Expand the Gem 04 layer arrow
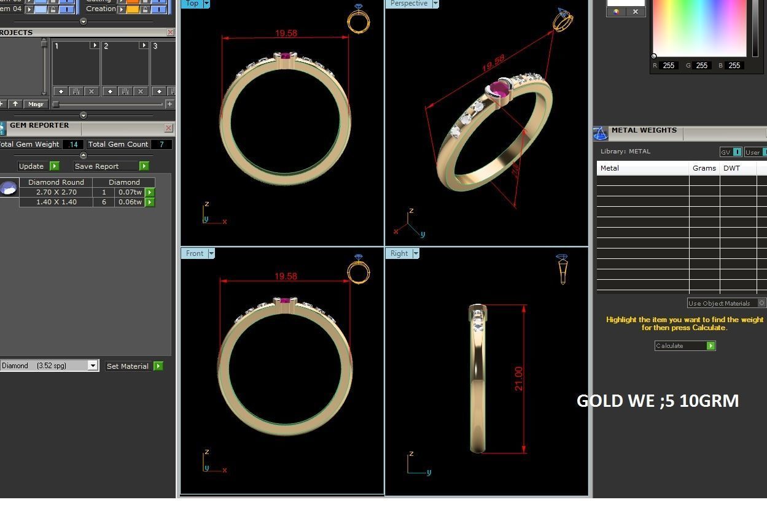The width and height of the screenshot is (767, 532). (x=29, y=9)
